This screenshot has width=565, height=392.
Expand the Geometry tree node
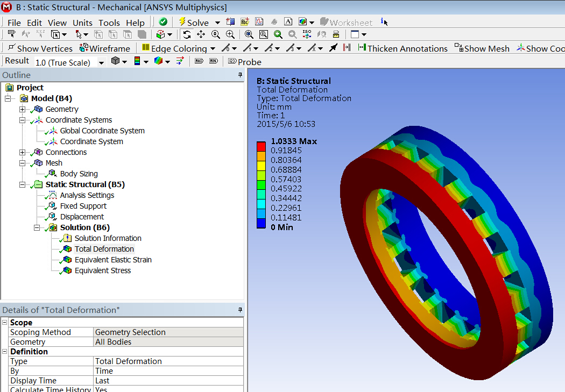[x=23, y=109]
